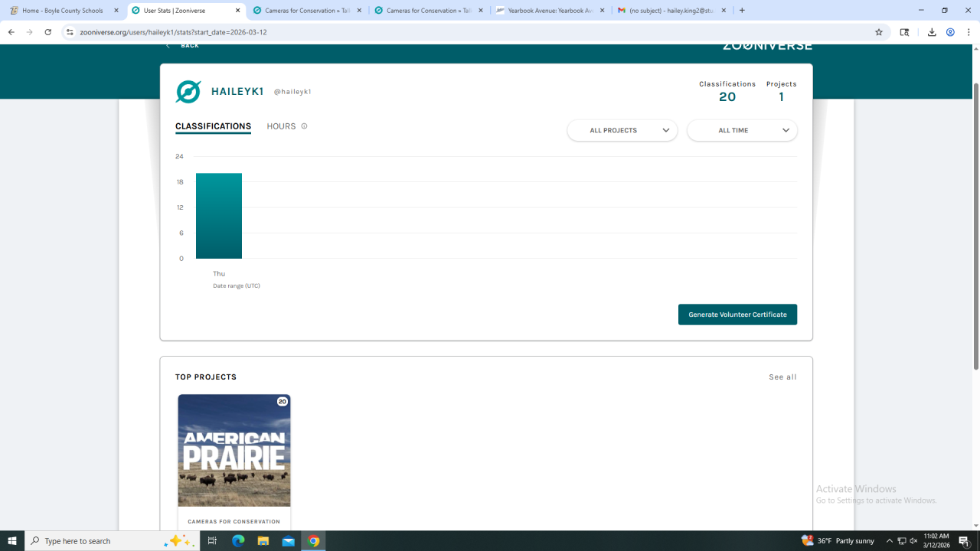Open Task View on the taskbar
Image resolution: width=980 pixels, height=551 pixels.
tap(212, 541)
